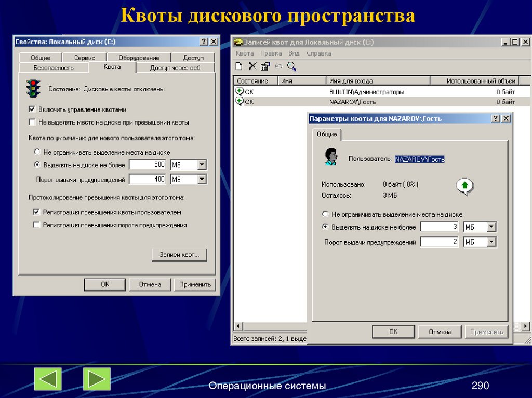Click the status icon of the NAZAROV\Гость row
The height and width of the screenshot is (398, 532).
[x=239, y=101]
